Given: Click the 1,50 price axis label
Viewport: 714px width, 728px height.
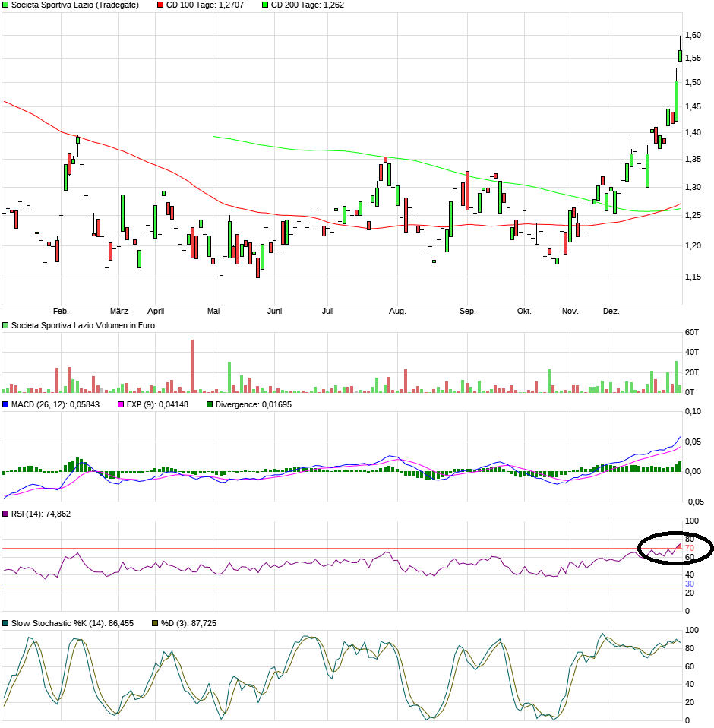Looking at the screenshot, I should 693,82.
